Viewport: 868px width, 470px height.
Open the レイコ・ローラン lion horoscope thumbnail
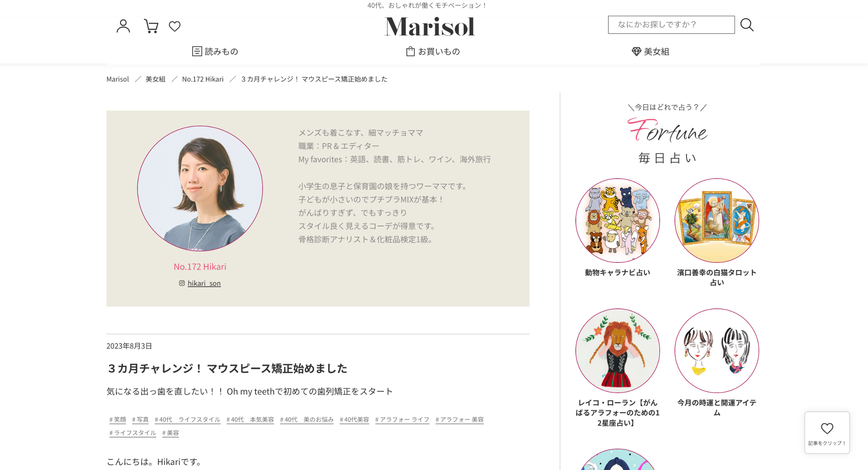click(618, 351)
